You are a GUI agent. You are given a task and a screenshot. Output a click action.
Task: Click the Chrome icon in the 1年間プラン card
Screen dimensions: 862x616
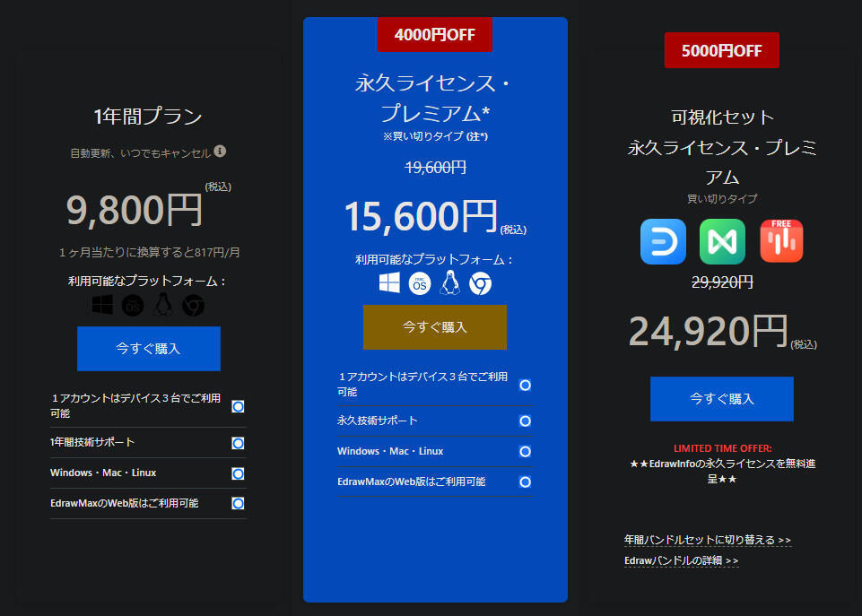pos(194,306)
